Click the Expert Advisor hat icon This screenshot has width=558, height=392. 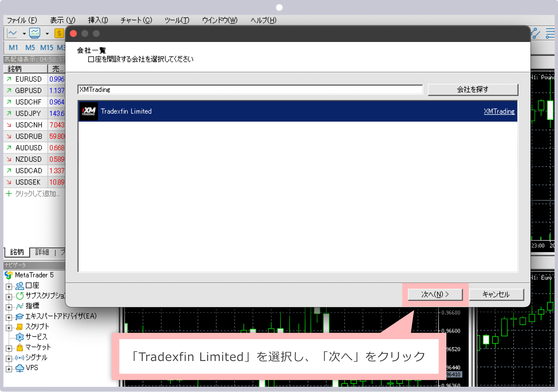[x=19, y=316]
